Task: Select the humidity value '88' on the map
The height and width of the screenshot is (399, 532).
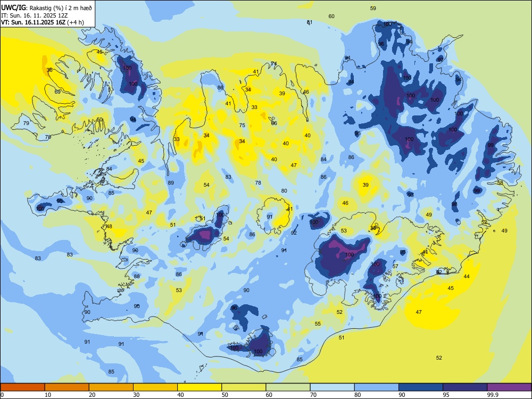Action: point(137,276)
